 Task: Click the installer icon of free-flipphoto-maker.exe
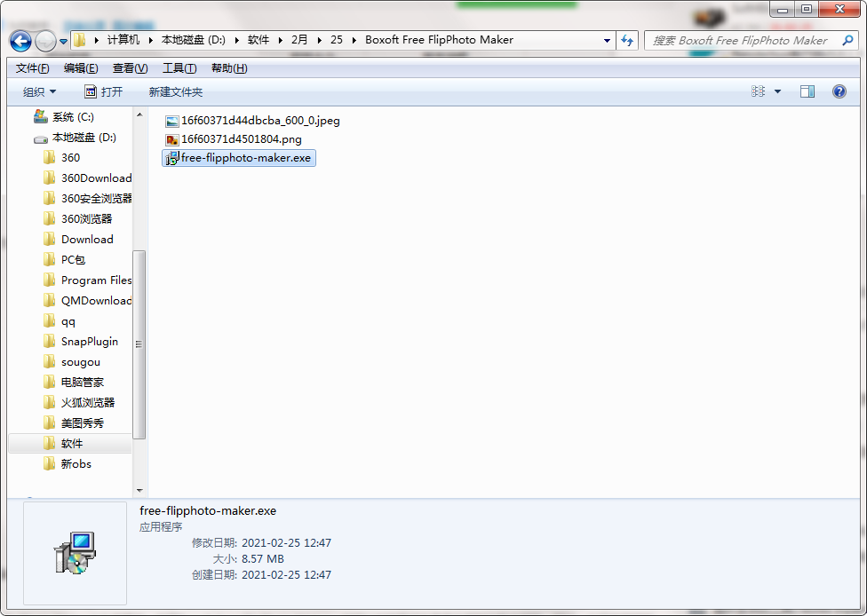172,158
